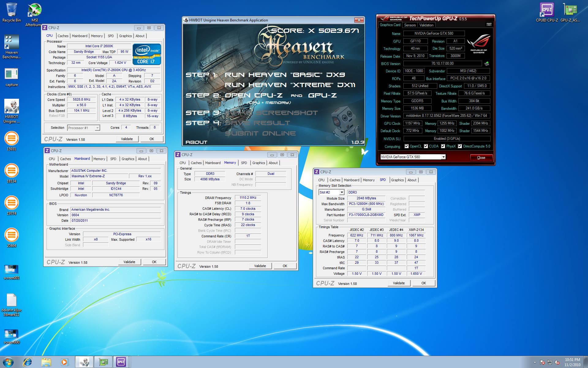Open the 20464 desktop file icon

(12, 238)
